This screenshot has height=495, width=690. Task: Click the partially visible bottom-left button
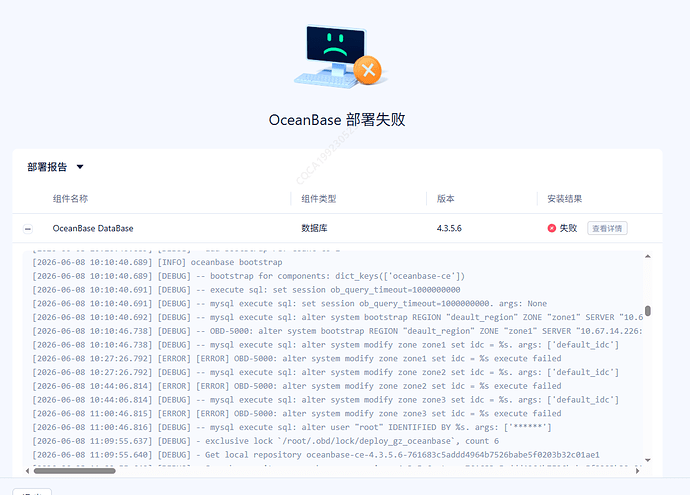click(32, 491)
